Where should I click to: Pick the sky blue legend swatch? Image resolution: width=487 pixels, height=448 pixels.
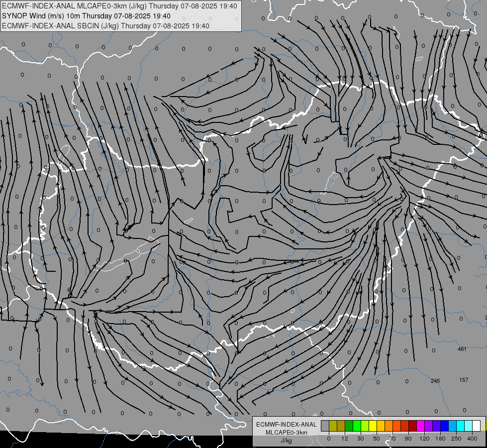453,426
